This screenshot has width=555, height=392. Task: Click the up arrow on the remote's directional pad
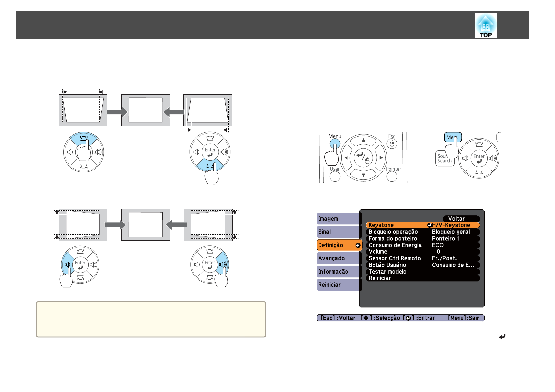pyautogui.click(x=364, y=140)
